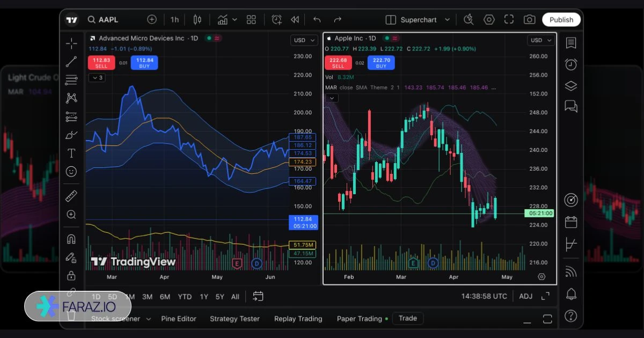The image size is (644, 338).
Task: Open the Superchart layout dropdown
Action: [x=418, y=20]
